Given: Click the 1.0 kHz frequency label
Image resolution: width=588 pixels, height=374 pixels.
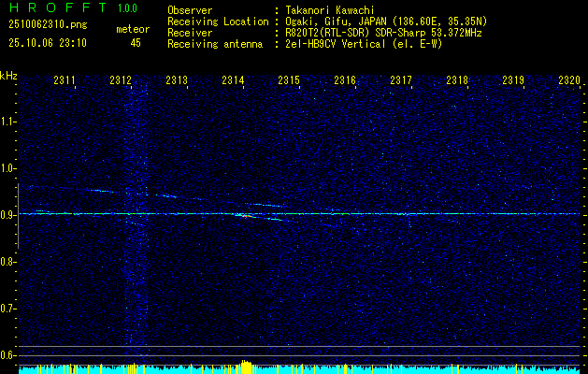Looking at the screenshot, I should point(7,168).
